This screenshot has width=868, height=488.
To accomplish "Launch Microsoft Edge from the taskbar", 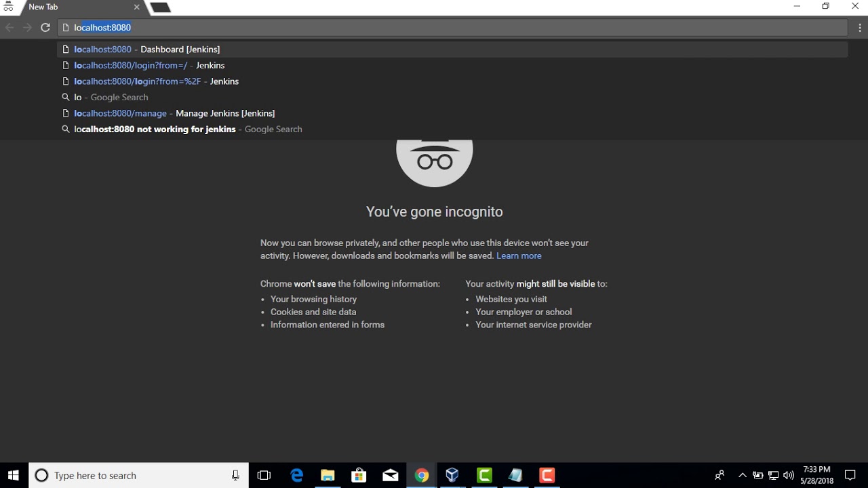I will click(296, 475).
